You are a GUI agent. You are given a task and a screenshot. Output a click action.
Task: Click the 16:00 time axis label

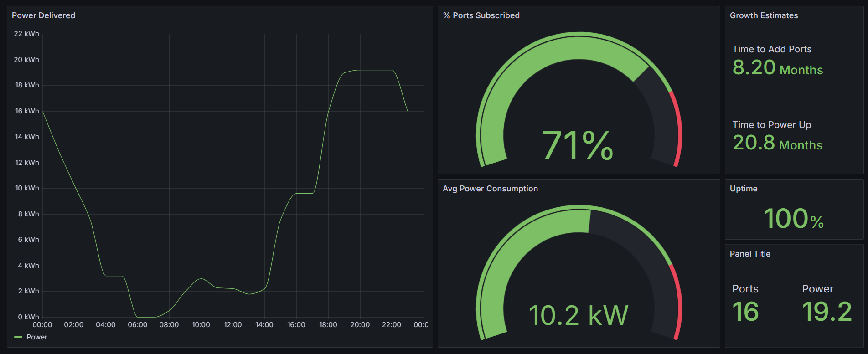[296, 325]
